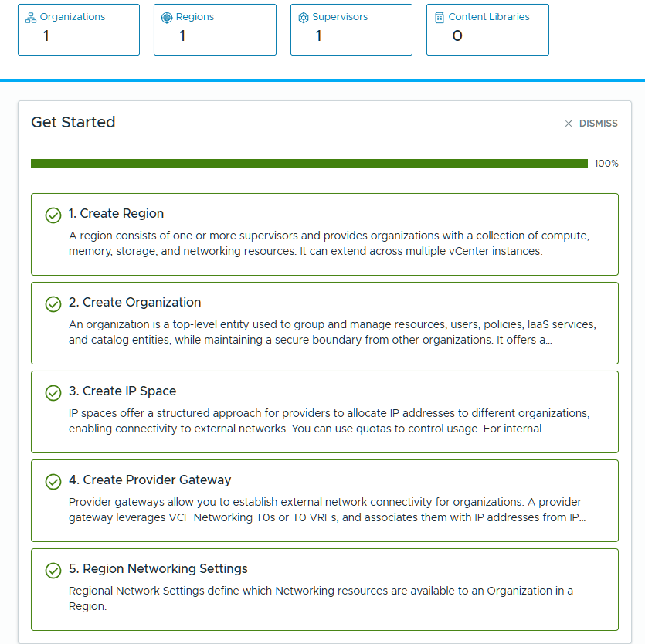Click the Supervisors hexagon icon
The height and width of the screenshot is (644, 645).
(x=303, y=18)
